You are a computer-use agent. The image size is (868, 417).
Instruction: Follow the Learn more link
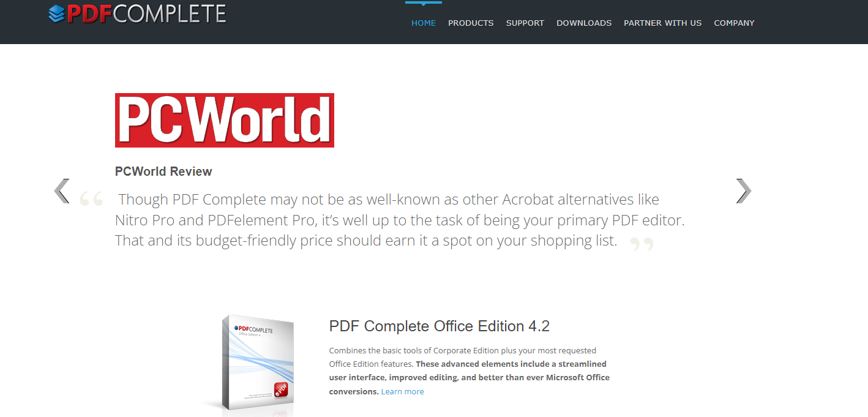pos(402,391)
